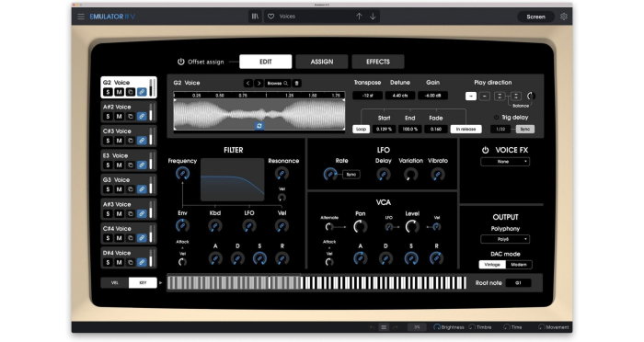This screenshot has width=644, height=342.
Task: Click the Filter Resonance knob
Action: click(282, 174)
